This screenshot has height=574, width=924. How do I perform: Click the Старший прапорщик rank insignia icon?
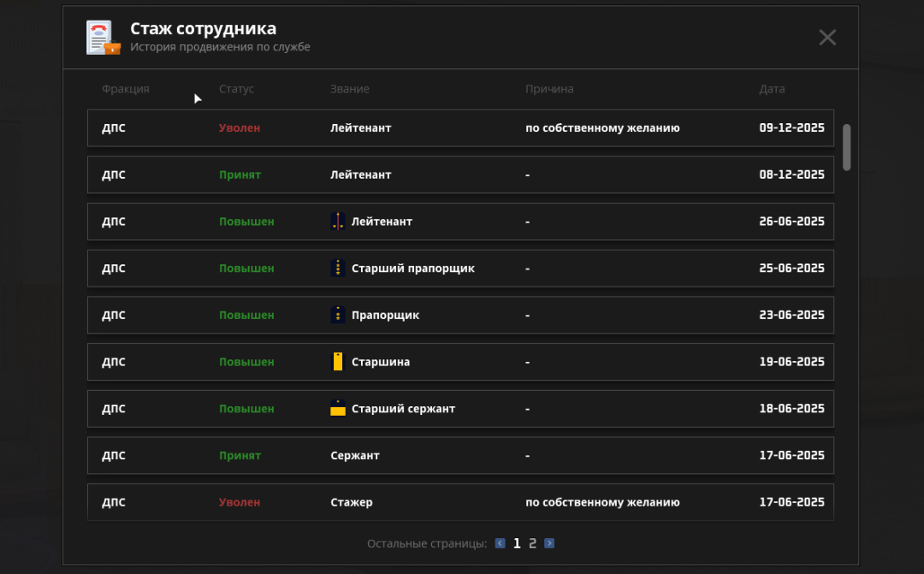pos(338,269)
